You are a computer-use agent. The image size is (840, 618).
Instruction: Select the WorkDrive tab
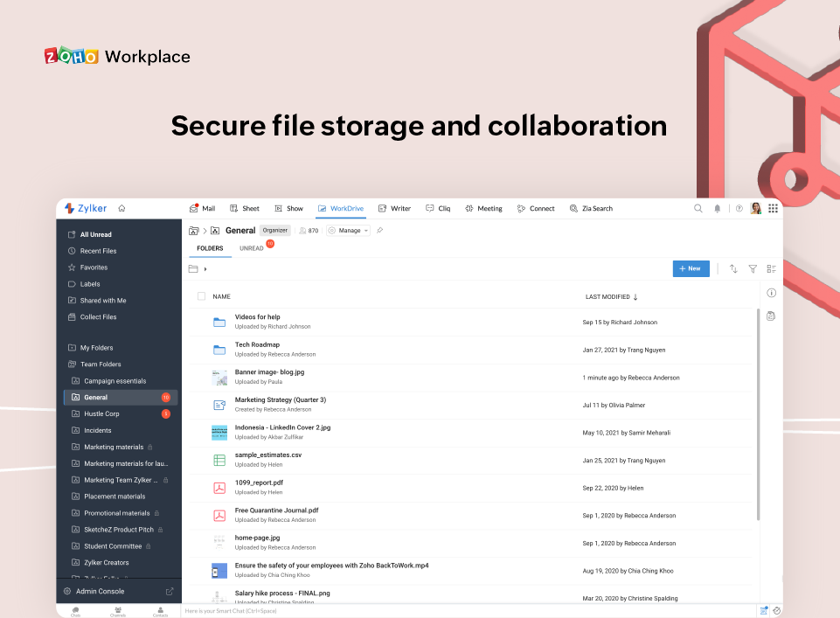341,208
